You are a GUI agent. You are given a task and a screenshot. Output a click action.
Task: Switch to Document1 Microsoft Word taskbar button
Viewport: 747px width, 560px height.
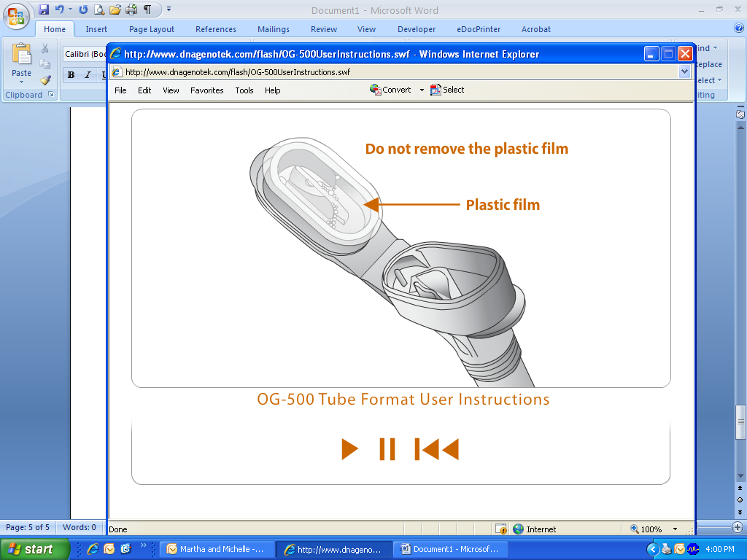(451, 549)
